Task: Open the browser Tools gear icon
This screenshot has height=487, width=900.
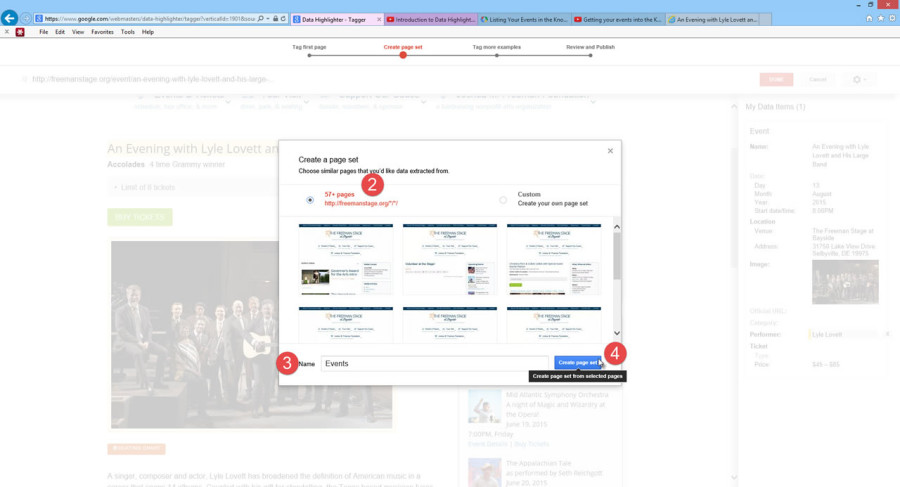Action: tap(892, 18)
